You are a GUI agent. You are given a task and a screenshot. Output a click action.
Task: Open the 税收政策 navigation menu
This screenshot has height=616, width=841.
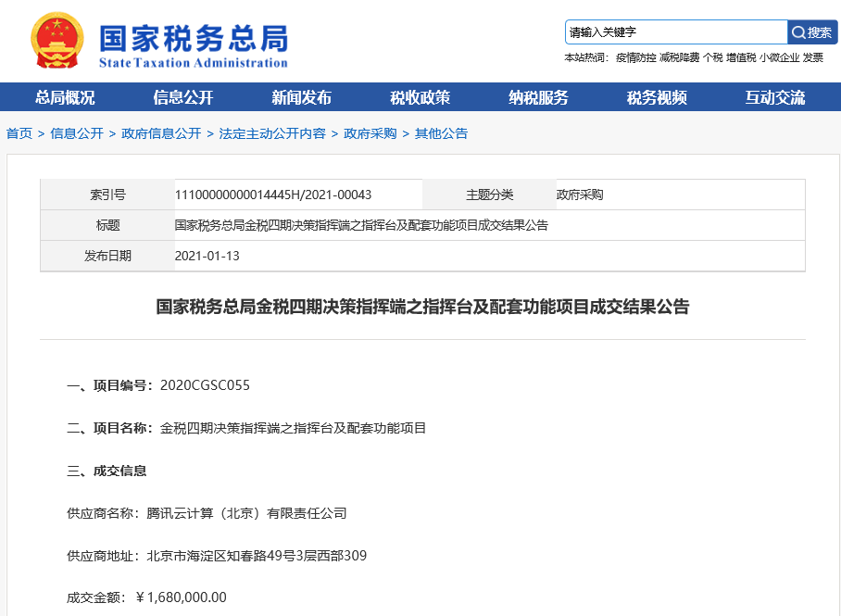[x=420, y=97]
